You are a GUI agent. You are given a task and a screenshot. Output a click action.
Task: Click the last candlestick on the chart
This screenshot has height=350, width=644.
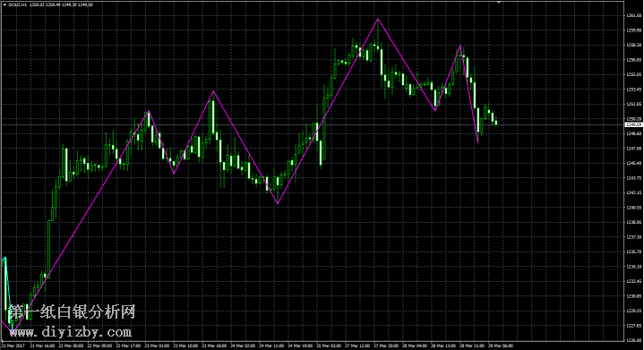pos(496,122)
